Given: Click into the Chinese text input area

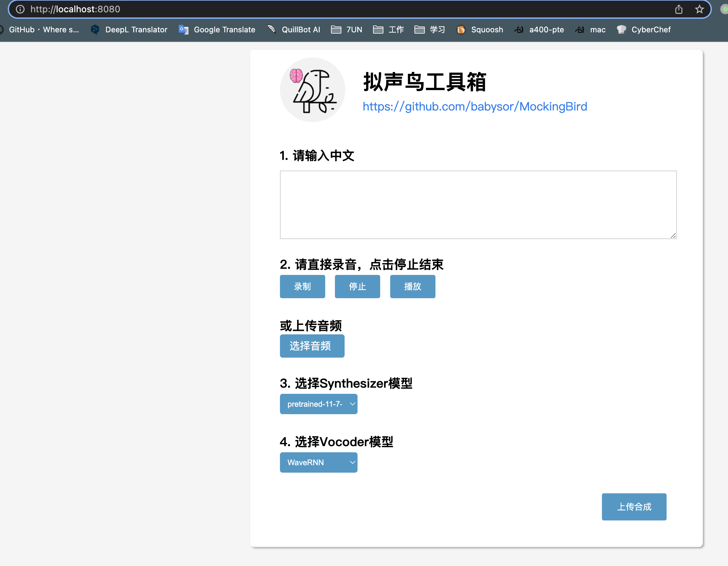Looking at the screenshot, I should coord(478,205).
